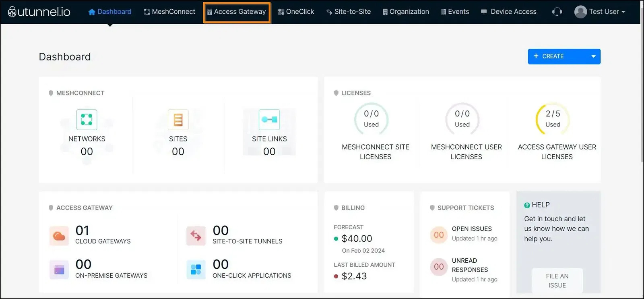
Task: Click the SUPPORT TICKETS shield icon
Action: (432, 208)
